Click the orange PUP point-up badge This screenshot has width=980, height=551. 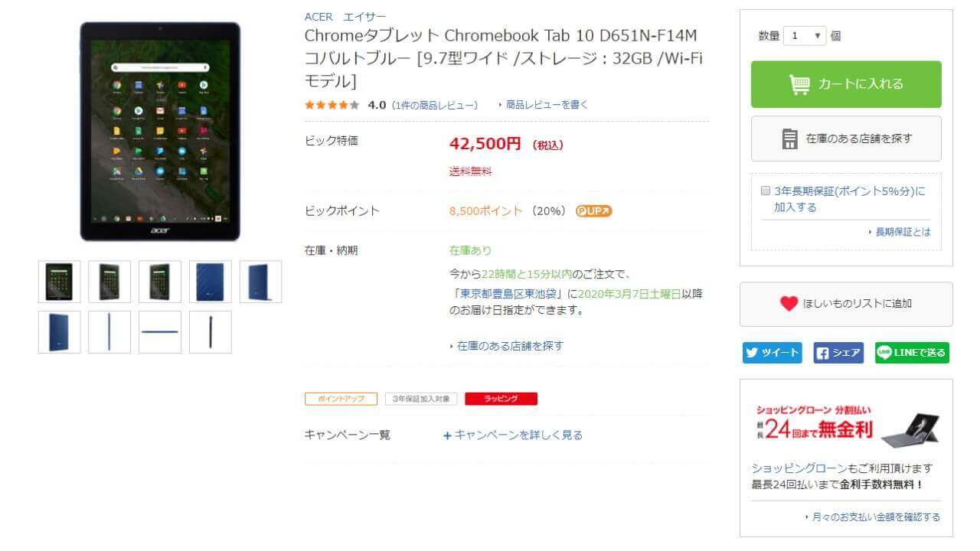point(593,211)
